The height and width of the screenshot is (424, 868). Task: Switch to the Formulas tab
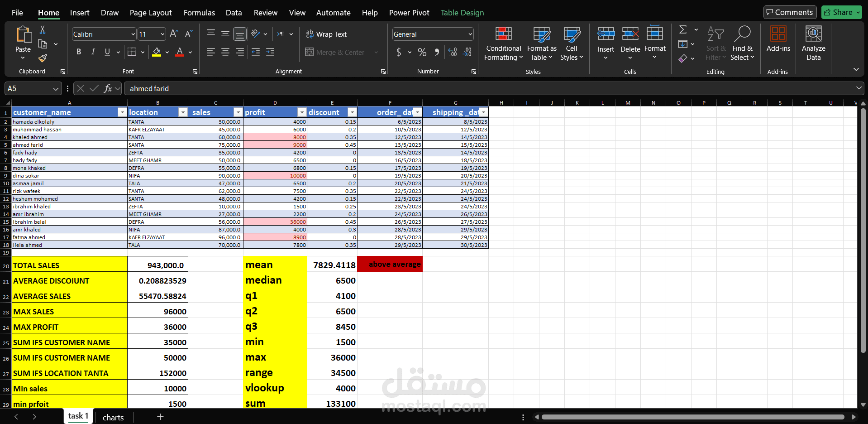(199, 13)
